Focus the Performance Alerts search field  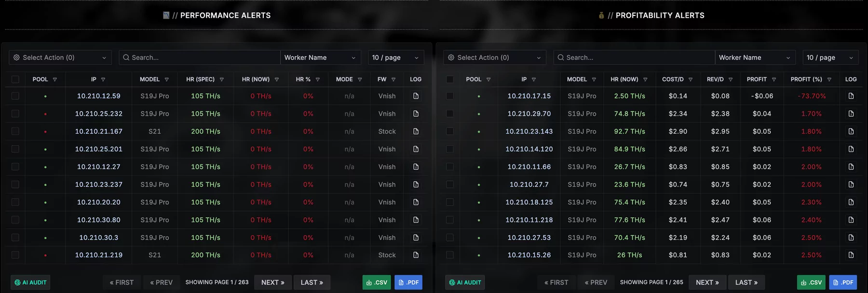pyautogui.click(x=200, y=57)
